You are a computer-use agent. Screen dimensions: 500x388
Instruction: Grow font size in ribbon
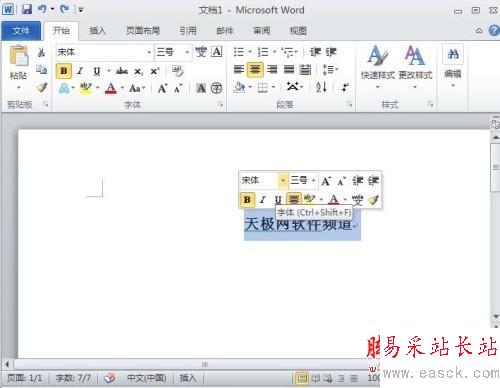point(162,88)
